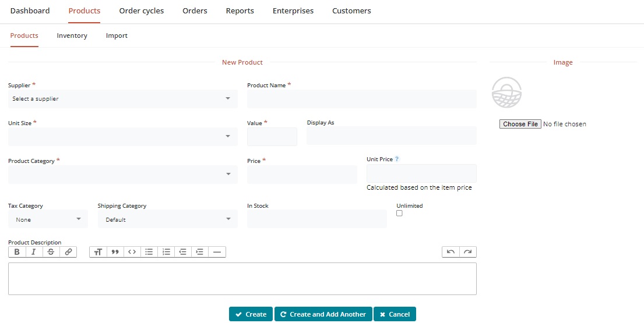Switch to the Inventory tab

(x=72, y=36)
